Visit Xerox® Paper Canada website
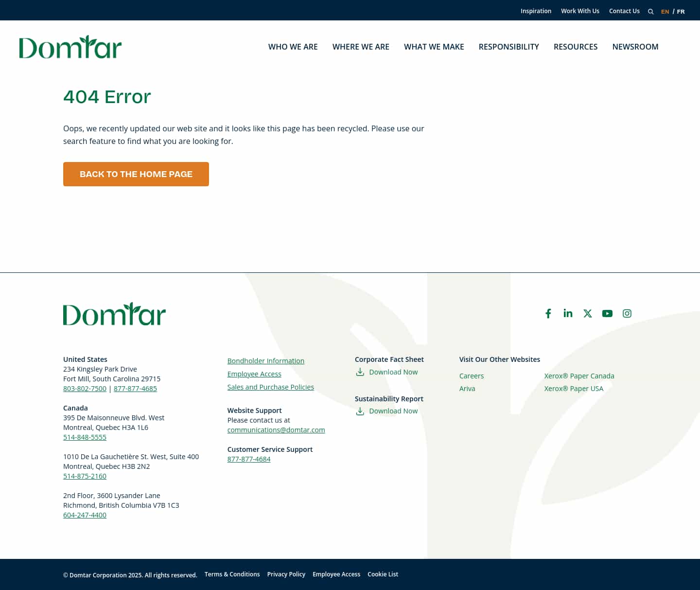 tap(579, 376)
